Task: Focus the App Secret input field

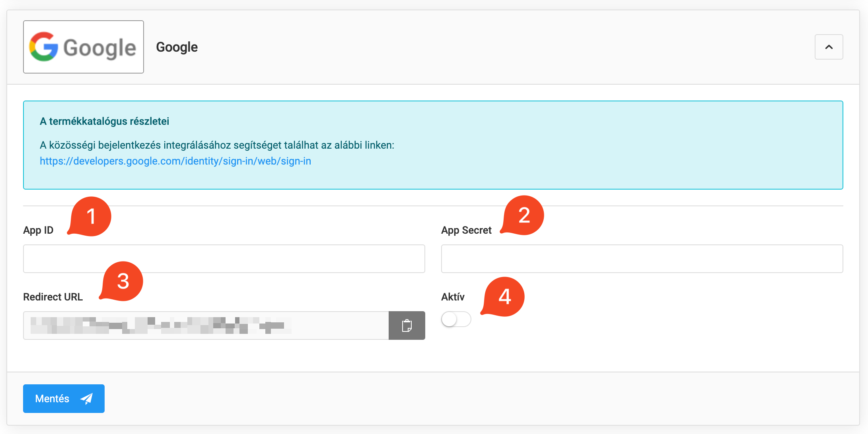Action: pos(642,259)
